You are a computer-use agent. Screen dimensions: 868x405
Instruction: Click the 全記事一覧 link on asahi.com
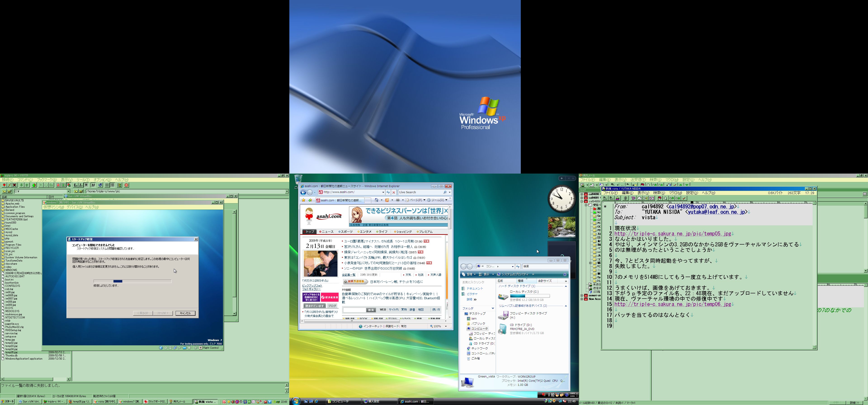[x=349, y=275]
